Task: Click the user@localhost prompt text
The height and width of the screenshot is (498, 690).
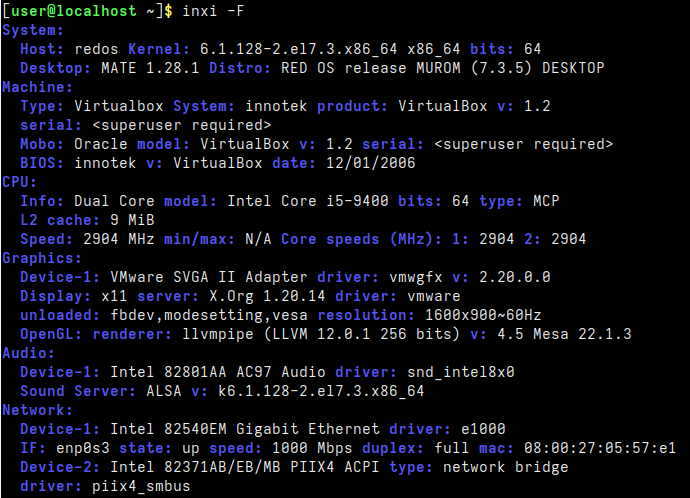Action: (x=74, y=11)
